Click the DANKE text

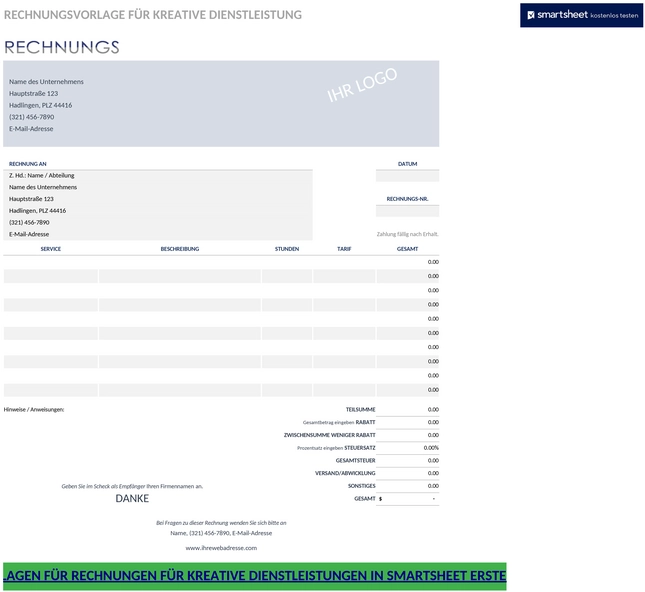click(x=132, y=499)
